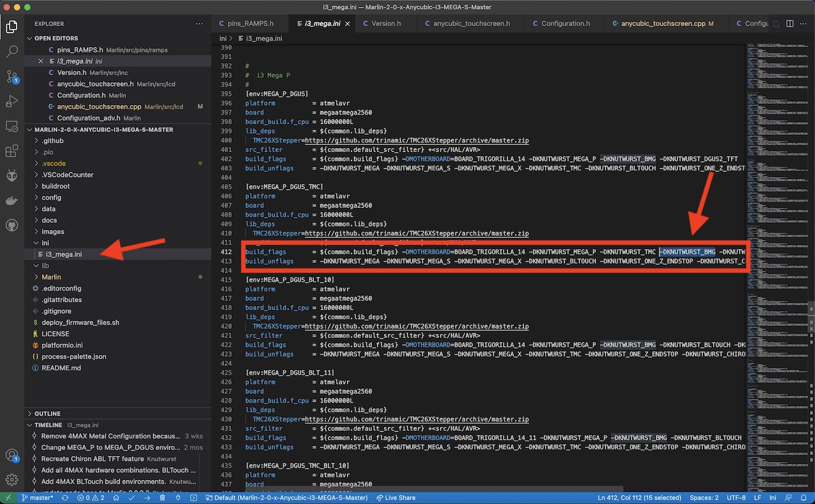Open TMC26XStepper GitHub link on line 400
This screenshot has height=504, width=815.
[x=416, y=141]
